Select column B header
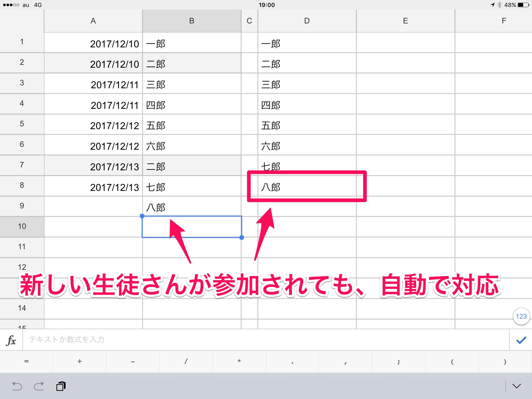This screenshot has height=399, width=532. [192, 21]
